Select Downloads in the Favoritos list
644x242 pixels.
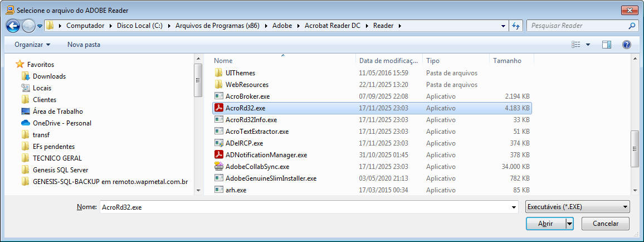[x=49, y=76]
